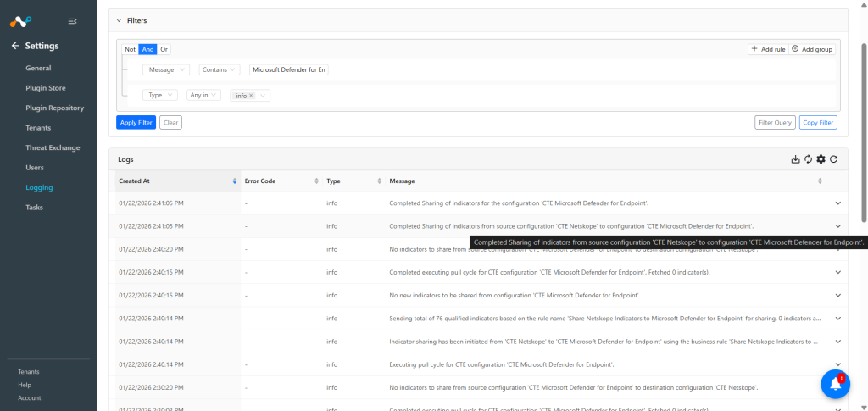This screenshot has height=411, width=868.
Task: Select Logging in sidebar
Action: pos(39,187)
